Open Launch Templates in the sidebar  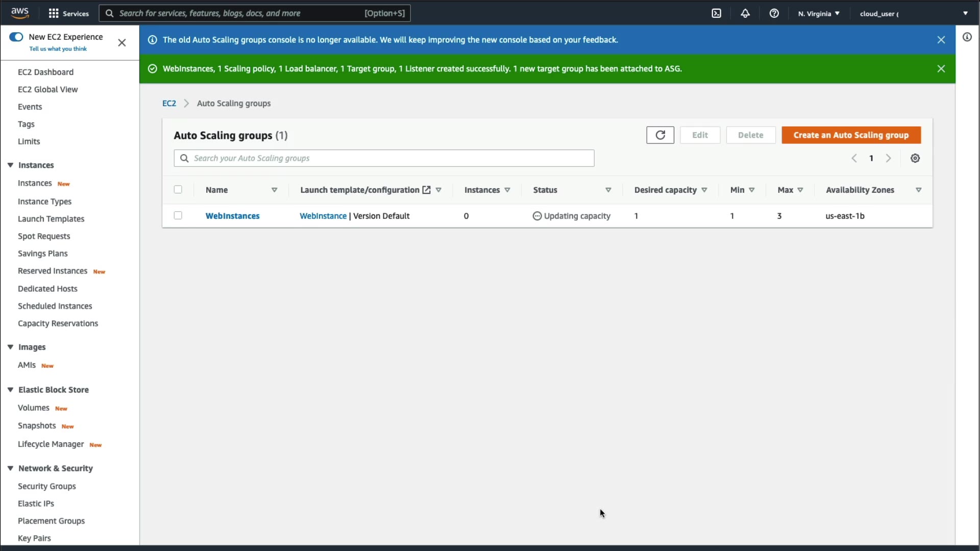(x=51, y=219)
